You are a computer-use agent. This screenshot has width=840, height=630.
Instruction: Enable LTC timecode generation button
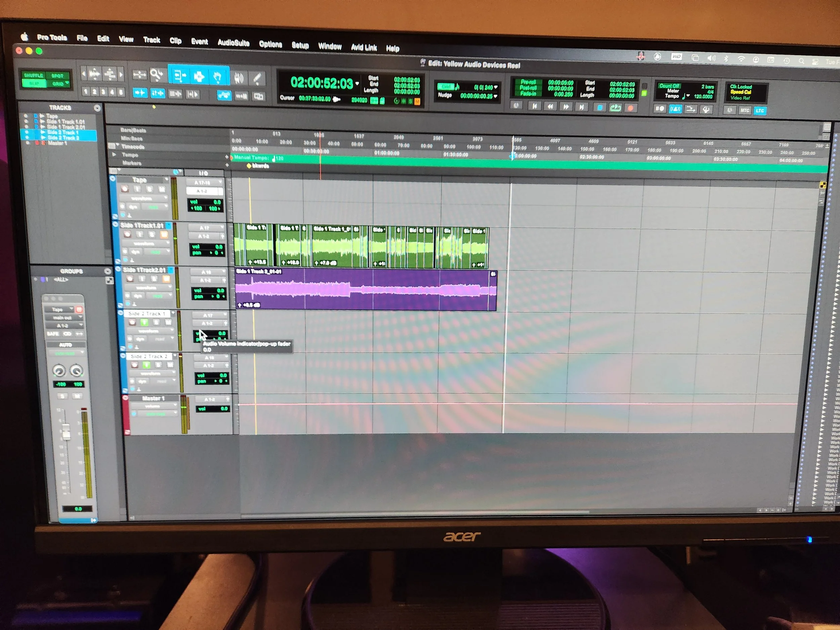click(x=760, y=111)
